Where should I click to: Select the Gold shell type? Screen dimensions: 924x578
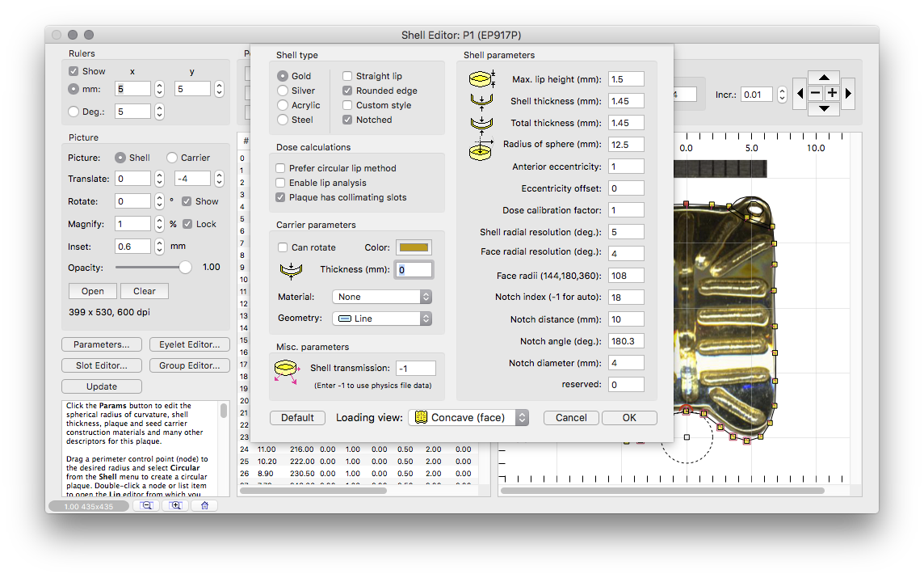(283, 76)
